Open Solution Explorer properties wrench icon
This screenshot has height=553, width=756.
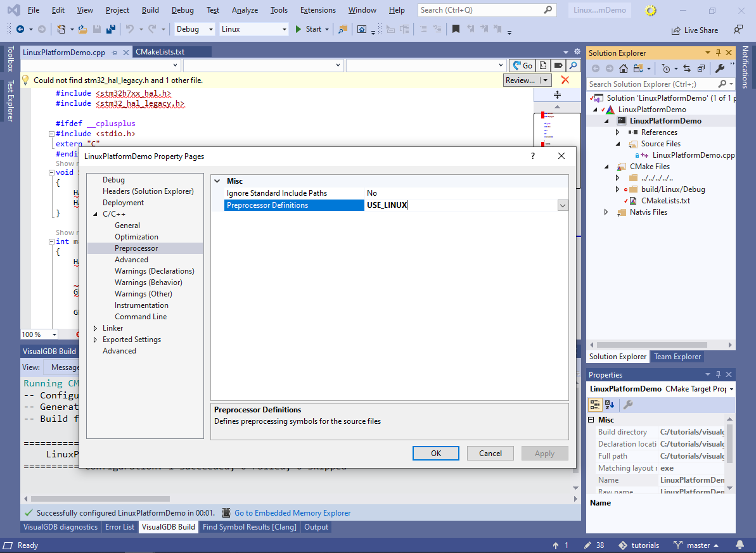pos(721,68)
